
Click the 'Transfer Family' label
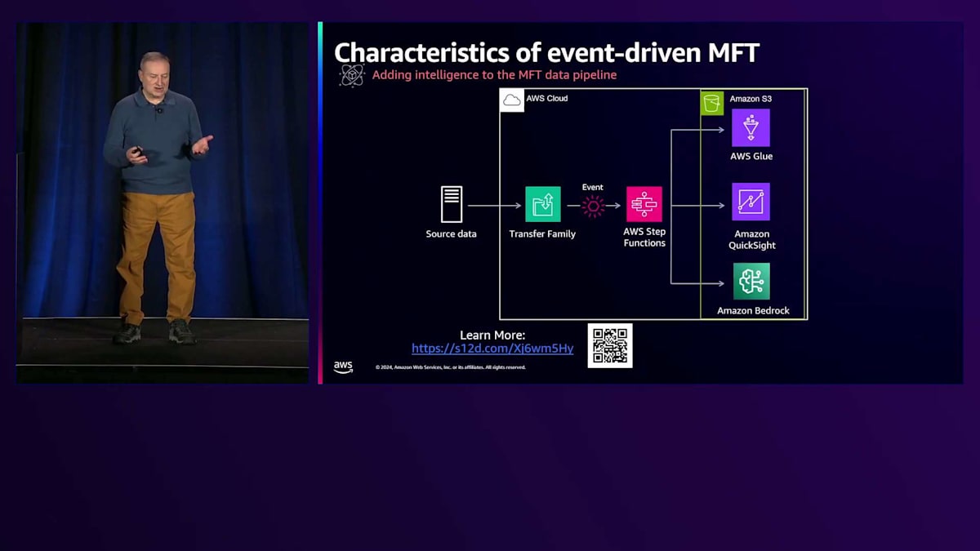pyautogui.click(x=542, y=234)
